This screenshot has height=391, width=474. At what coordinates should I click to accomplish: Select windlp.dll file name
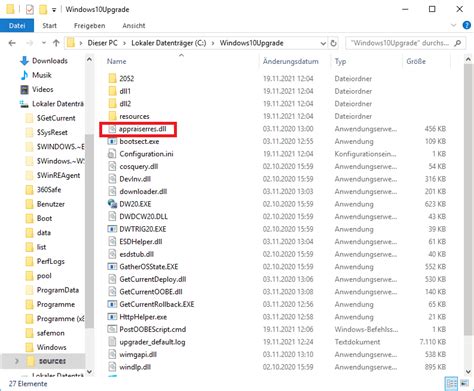[x=135, y=367]
